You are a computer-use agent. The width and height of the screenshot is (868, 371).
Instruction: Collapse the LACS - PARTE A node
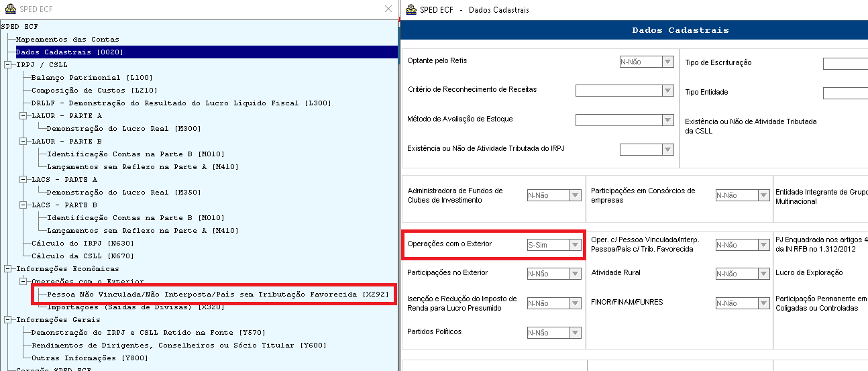click(23, 180)
